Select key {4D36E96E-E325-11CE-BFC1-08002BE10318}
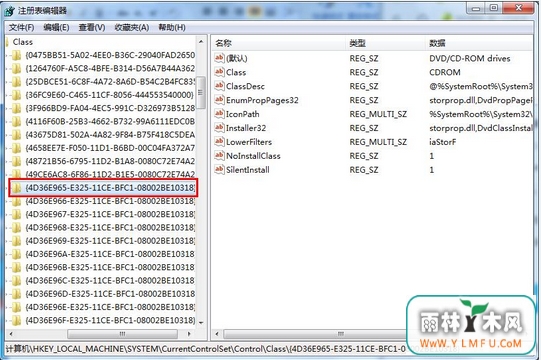This screenshot has width=541, height=360. point(110,307)
